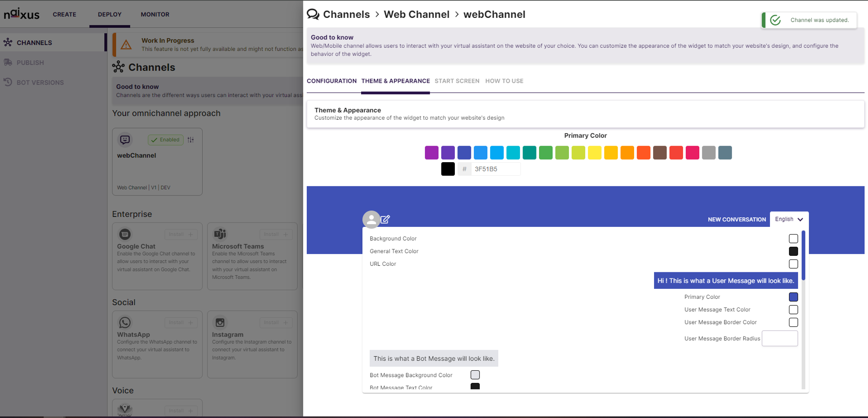Pick the blue-grey primary color swatch
Screen dimensions: 868x418
pyautogui.click(x=725, y=153)
